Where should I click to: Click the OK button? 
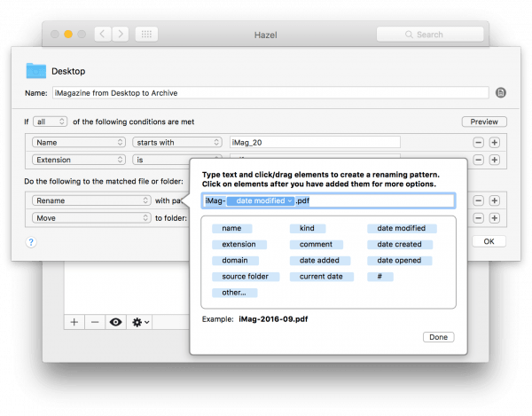489,241
